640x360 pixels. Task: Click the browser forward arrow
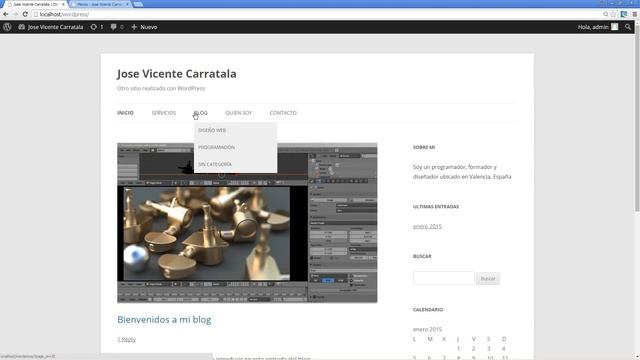point(15,14)
